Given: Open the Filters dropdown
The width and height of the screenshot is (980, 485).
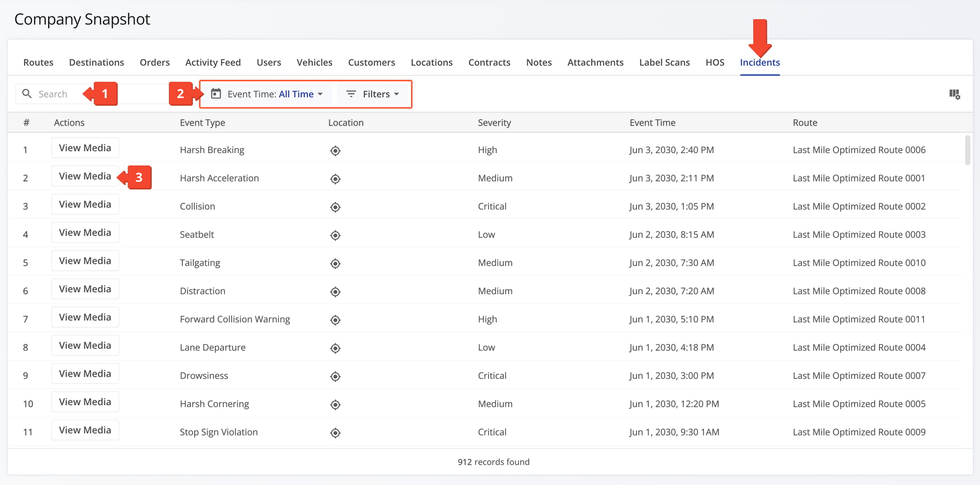Looking at the screenshot, I should 373,94.
